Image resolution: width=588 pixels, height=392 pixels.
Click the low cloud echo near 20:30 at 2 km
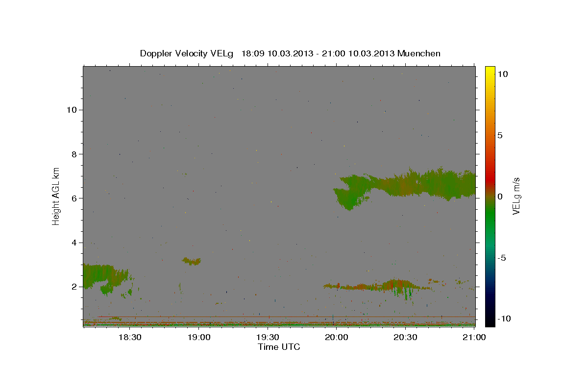(x=399, y=285)
